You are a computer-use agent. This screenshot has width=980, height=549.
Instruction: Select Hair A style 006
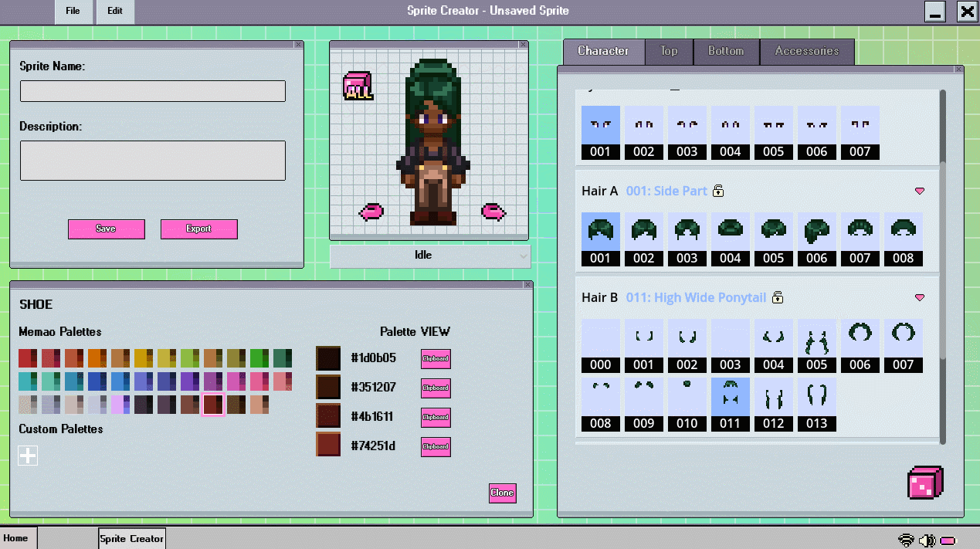[x=817, y=239]
